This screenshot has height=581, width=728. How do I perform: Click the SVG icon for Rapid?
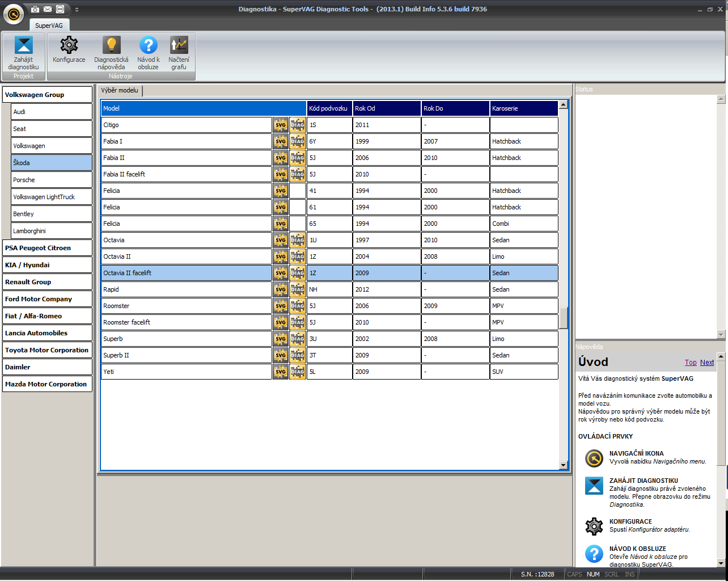[x=281, y=289]
